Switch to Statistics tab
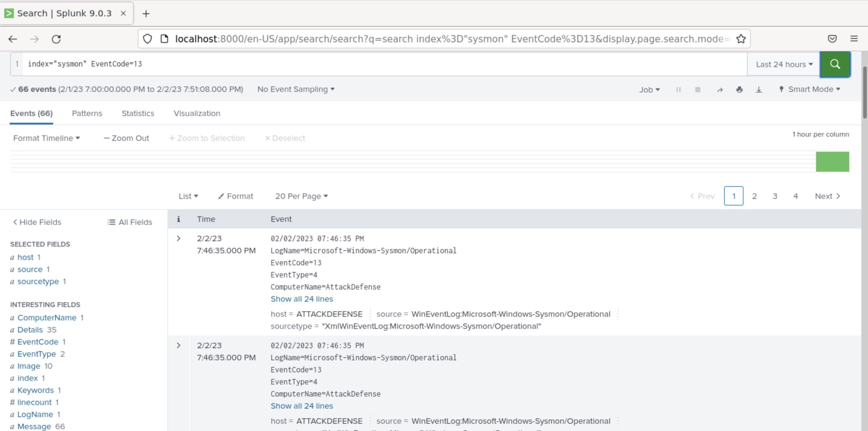868x431 pixels. coord(138,114)
